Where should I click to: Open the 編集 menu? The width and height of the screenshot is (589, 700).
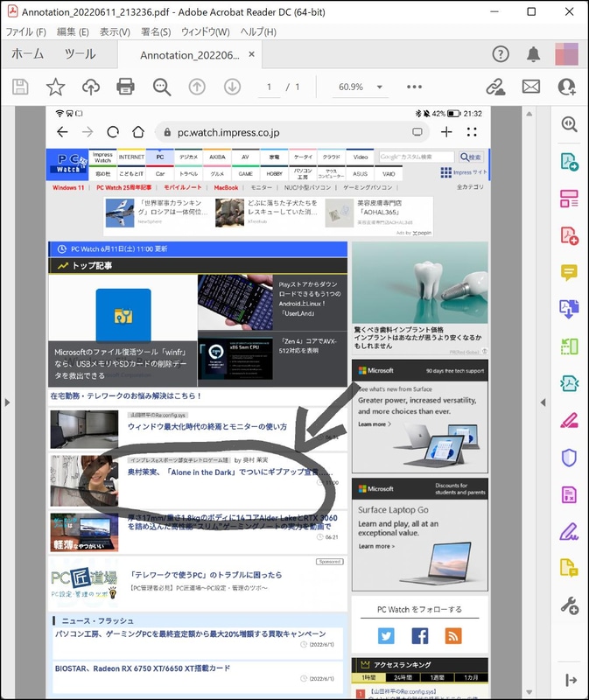(73, 31)
